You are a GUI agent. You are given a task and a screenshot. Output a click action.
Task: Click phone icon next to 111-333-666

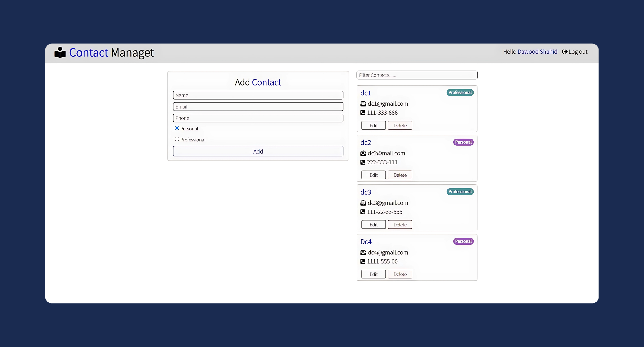pos(363,113)
